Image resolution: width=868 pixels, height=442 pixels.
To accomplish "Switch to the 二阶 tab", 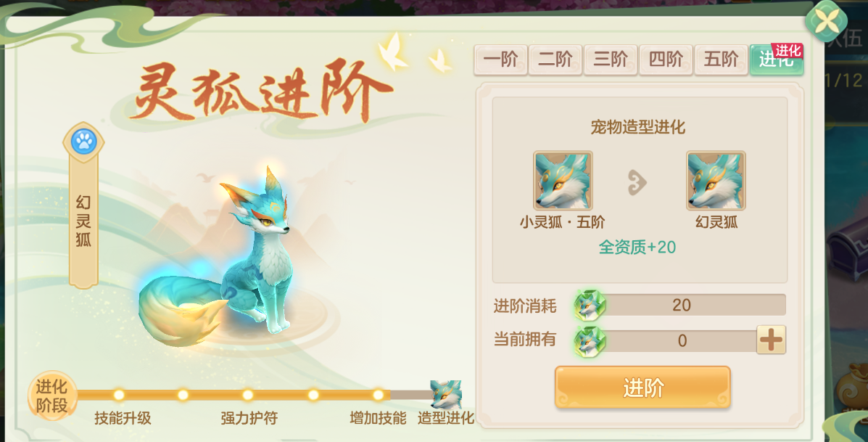I will 555,60.
